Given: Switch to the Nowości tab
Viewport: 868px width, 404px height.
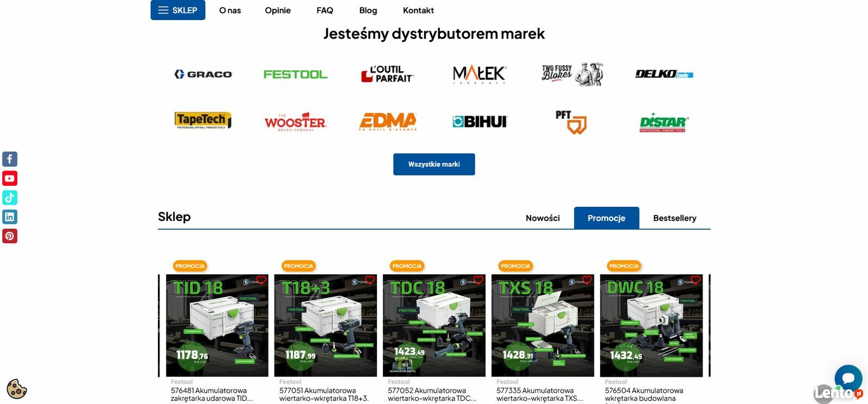Looking at the screenshot, I should tap(542, 218).
